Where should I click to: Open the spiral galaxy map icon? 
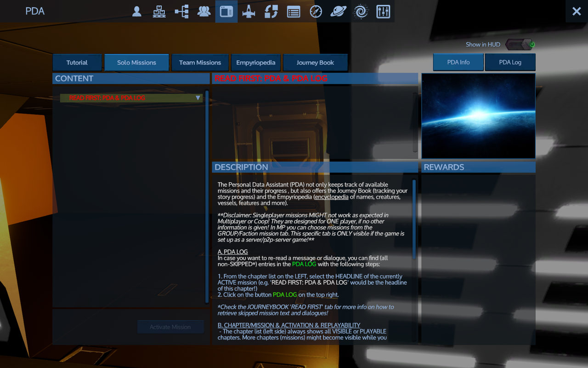point(361,11)
